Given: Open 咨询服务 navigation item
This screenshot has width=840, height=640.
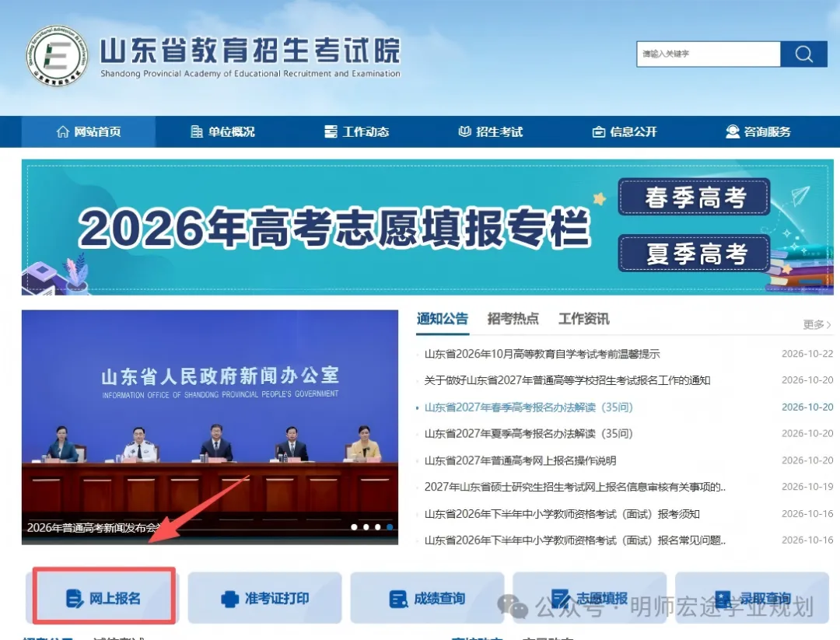Looking at the screenshot, I should (x=758, y=131).
